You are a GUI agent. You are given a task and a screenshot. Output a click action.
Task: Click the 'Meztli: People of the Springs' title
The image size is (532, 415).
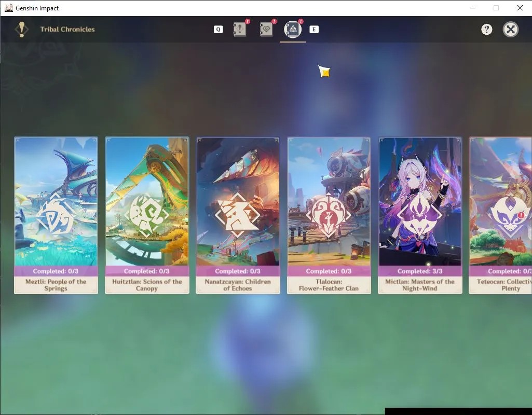point(56,285)
